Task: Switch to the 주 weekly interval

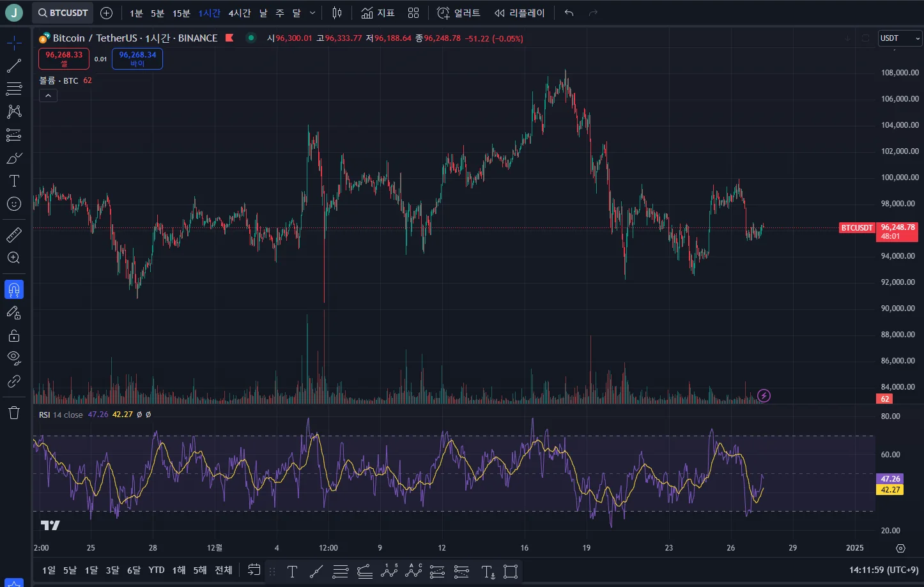Action: click(x=280, y=13)
